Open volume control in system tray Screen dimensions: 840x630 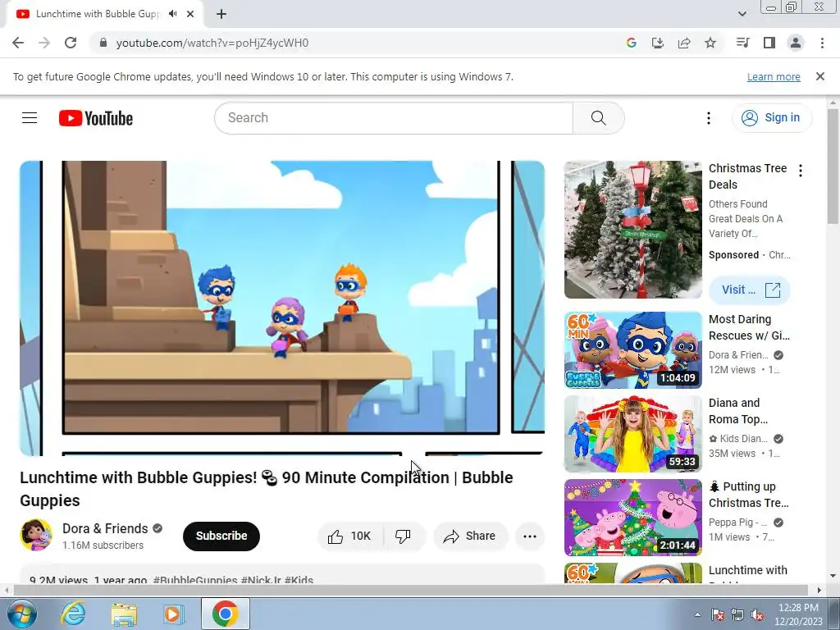[757, 614]
